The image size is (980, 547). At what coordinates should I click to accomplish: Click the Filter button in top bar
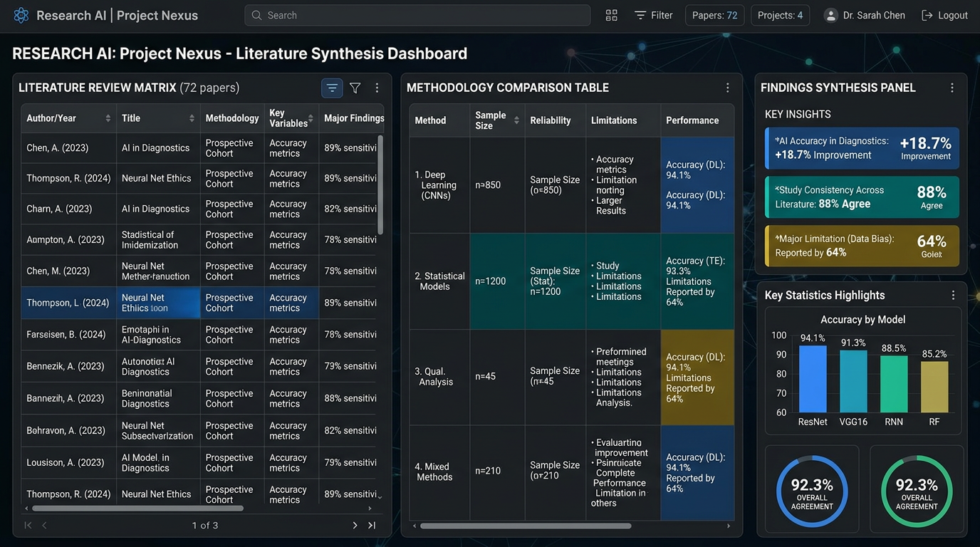[x=653, y=15]
